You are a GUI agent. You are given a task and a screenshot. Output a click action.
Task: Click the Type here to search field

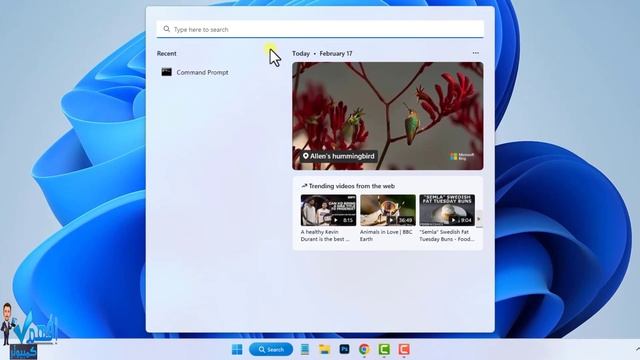[320, 29]
